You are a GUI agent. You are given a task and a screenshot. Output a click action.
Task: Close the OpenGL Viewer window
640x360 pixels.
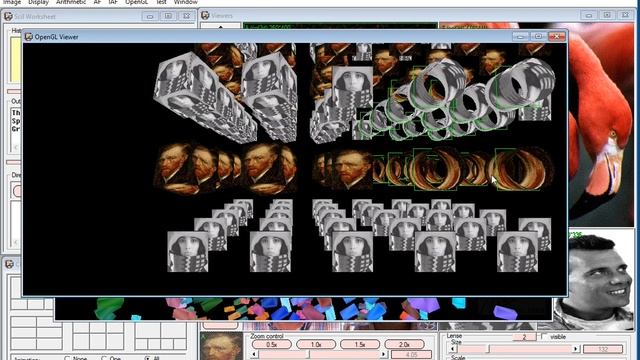pos(557,36)
